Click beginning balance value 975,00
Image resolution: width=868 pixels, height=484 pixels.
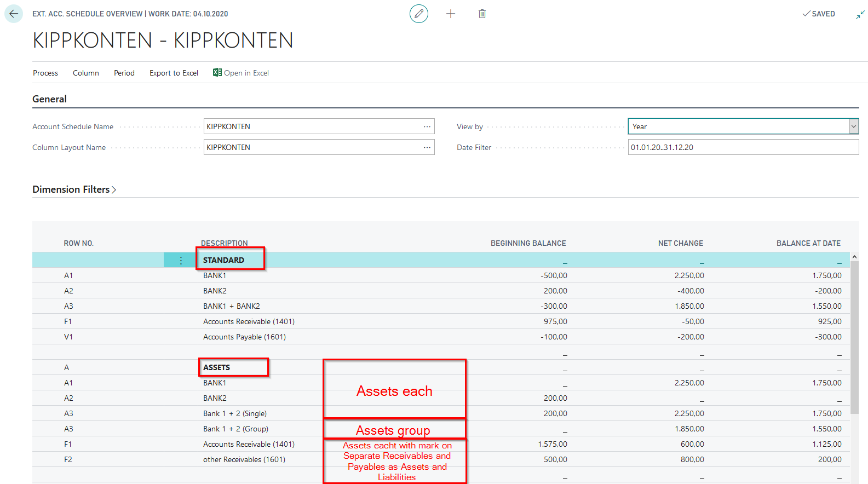click(x=555, y=321)
